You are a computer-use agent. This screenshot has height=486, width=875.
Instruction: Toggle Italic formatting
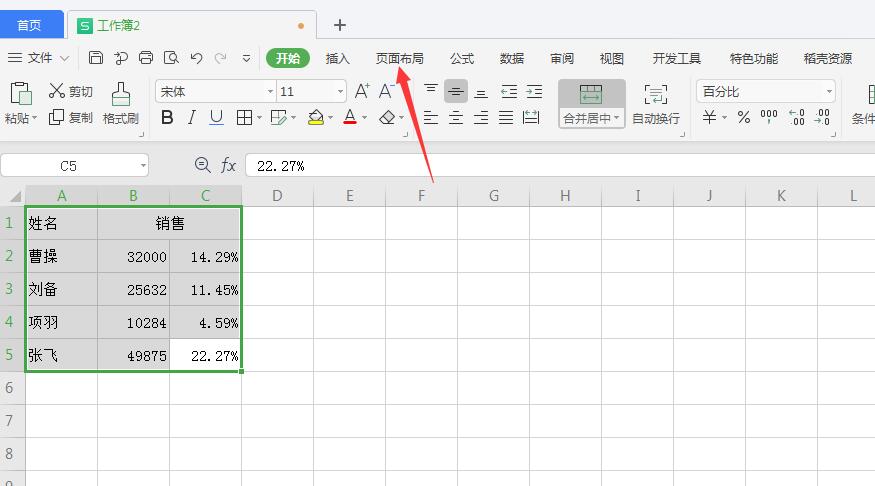pyautogui.click(x=191, y=117)
